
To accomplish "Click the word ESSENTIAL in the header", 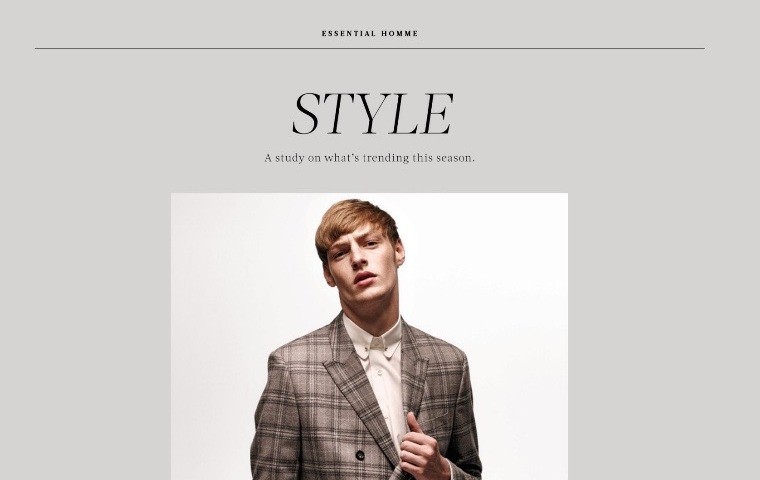I will pos(348,33).
